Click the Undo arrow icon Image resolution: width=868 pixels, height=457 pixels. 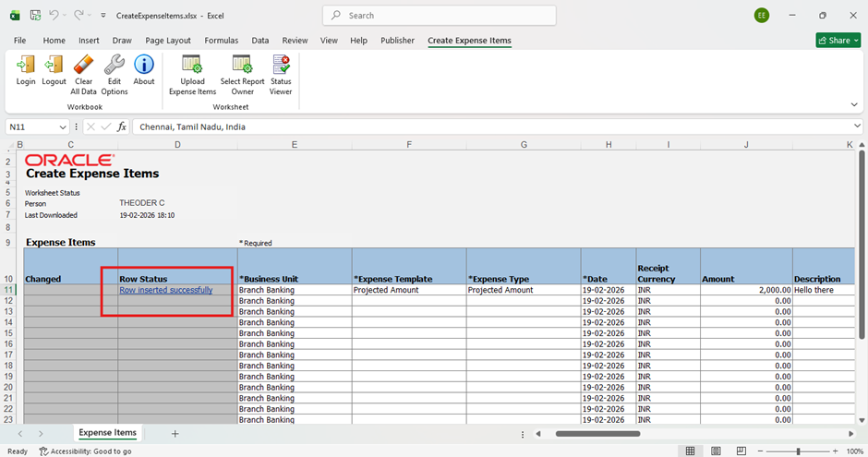click(x=54, y=16)
